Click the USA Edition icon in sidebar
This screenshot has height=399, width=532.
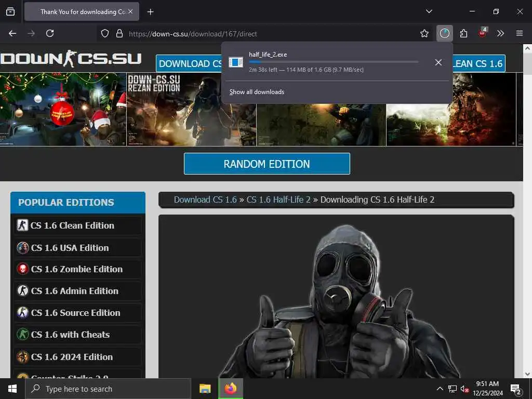pos(23,248)
